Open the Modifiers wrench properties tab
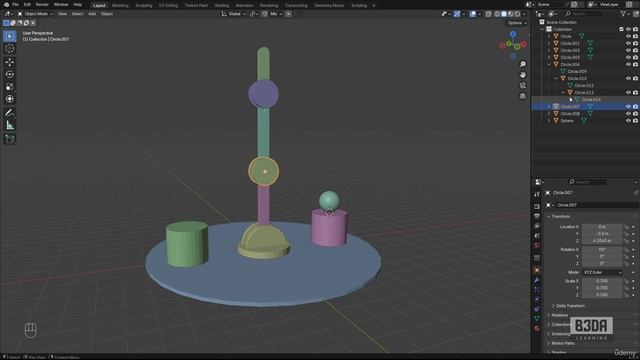The image size is (640, 360). [537, 280]
